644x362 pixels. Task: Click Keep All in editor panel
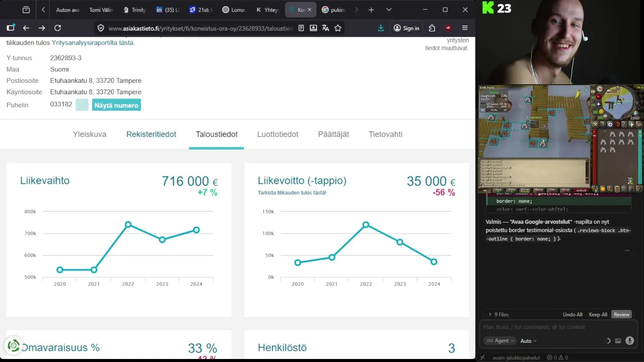click(x=598, y=314)
